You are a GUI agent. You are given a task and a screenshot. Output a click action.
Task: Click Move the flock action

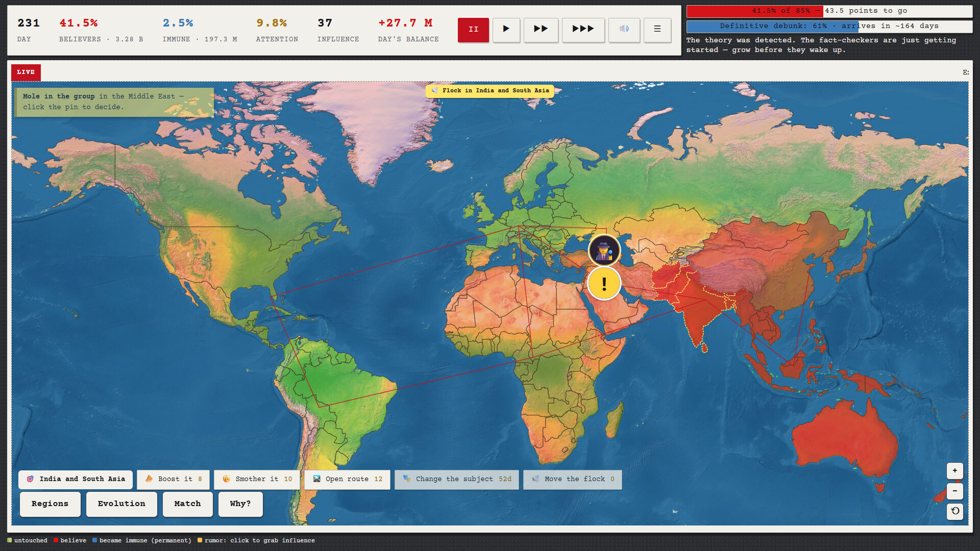coord(573,479)
